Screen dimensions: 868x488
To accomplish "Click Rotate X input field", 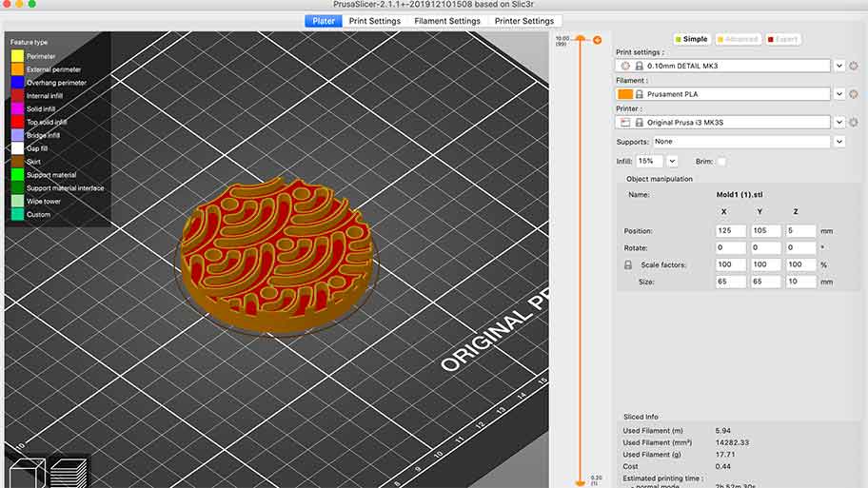I will [731, 248].
